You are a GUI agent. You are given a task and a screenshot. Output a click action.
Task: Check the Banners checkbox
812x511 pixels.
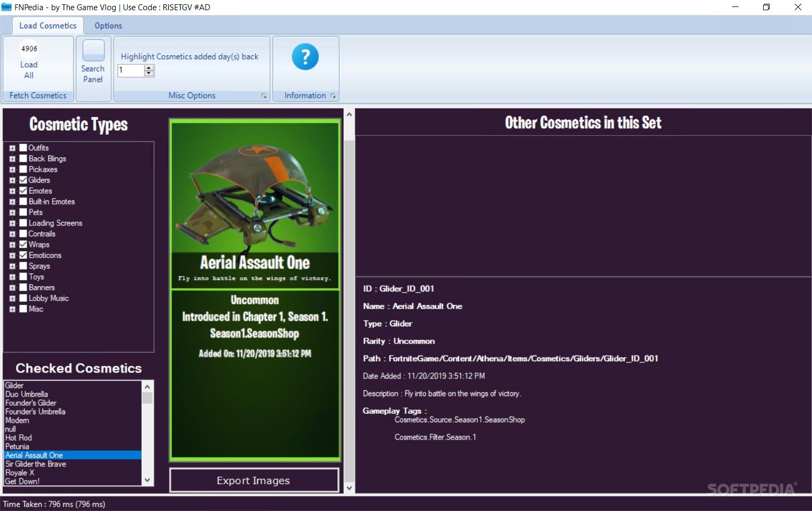point(23,287)
